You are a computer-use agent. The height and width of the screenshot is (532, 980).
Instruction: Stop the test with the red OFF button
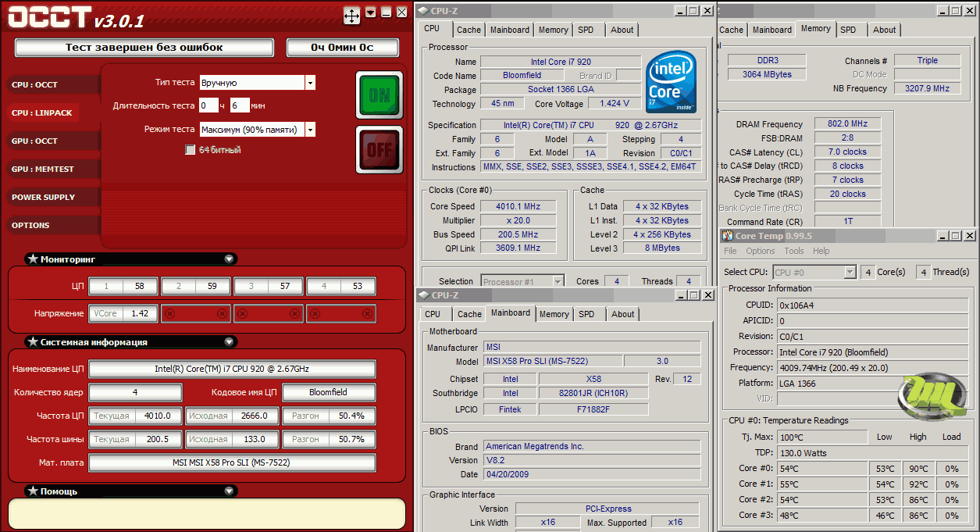(x=380, y=149)
